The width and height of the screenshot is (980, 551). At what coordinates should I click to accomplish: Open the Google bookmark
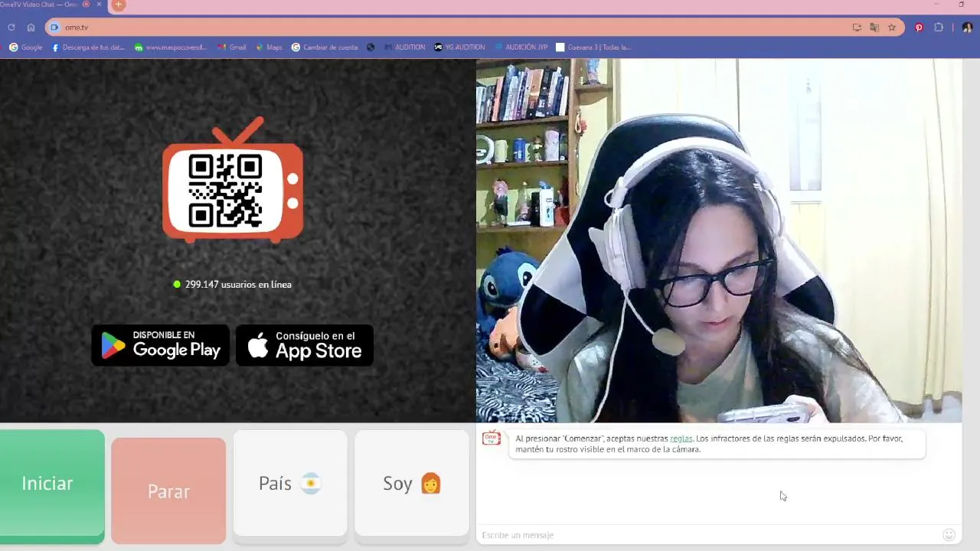pyautogui.click(x=26, y=47)
